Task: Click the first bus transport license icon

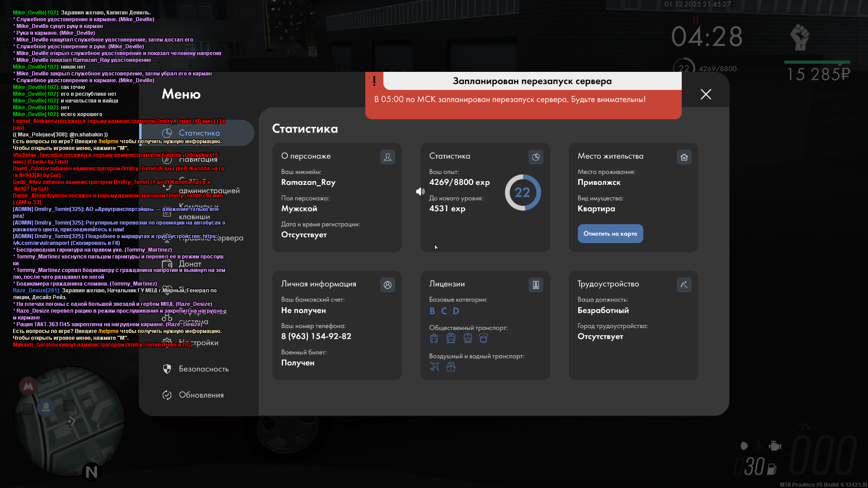Action: [434, 338]
